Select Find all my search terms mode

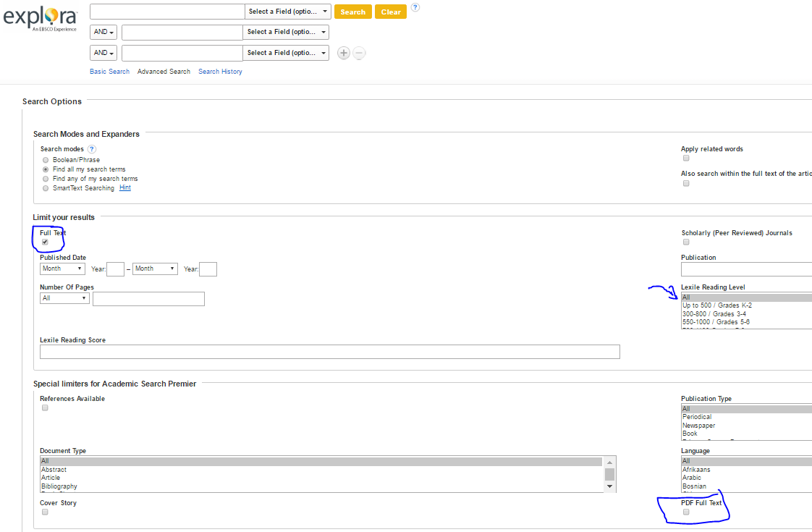(x=46, y=169)
